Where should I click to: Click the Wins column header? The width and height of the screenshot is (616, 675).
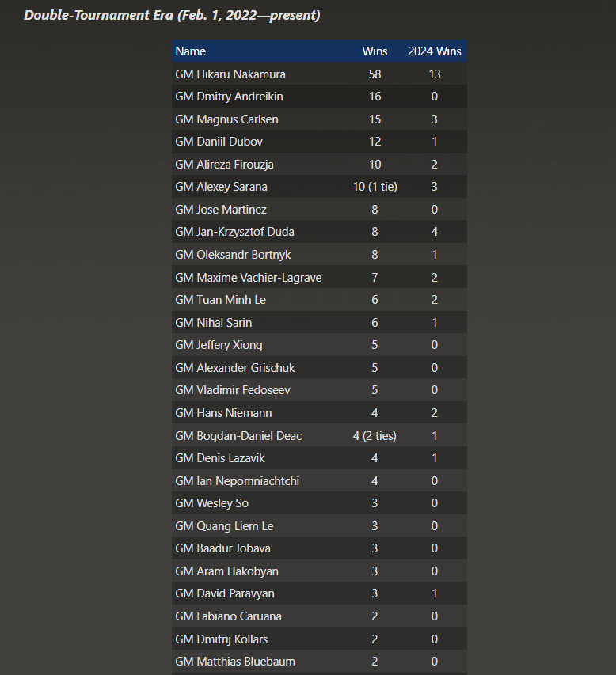coord(375,51)
